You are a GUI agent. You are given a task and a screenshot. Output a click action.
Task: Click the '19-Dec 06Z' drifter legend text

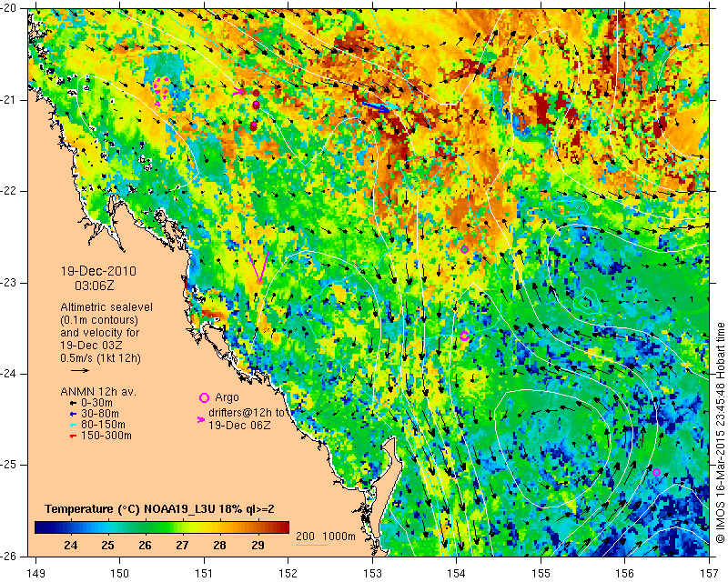point(239,425)
